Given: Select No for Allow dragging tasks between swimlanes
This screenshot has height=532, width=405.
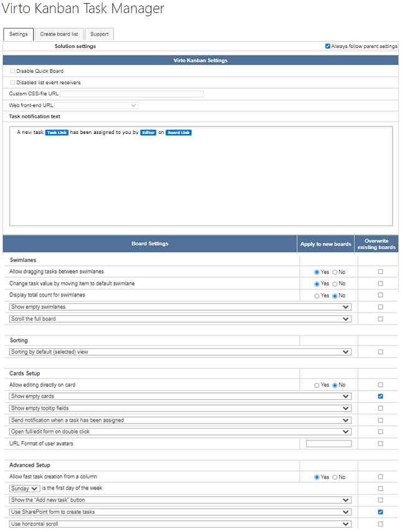Looking at the screenshot, I should (335, 272).
